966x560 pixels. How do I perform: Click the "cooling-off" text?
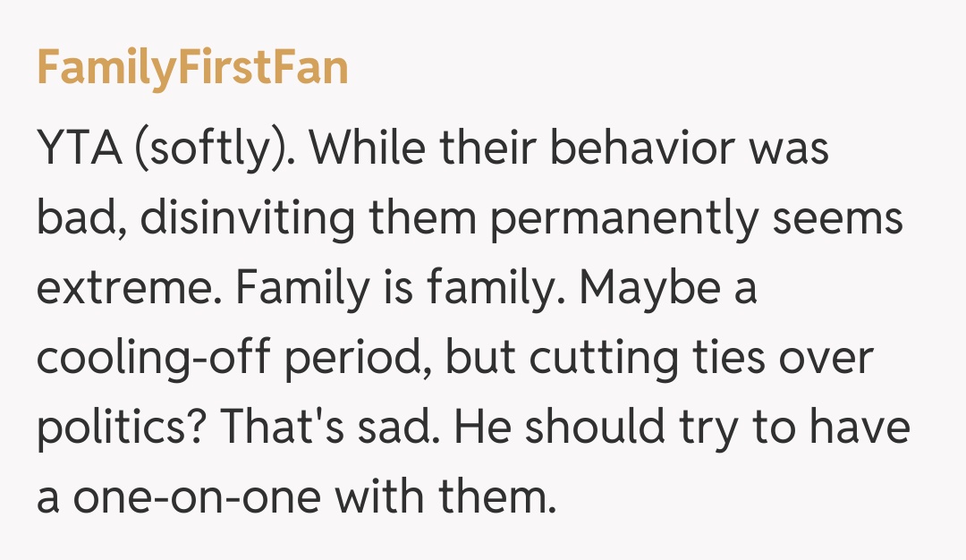tap(154, 359)
